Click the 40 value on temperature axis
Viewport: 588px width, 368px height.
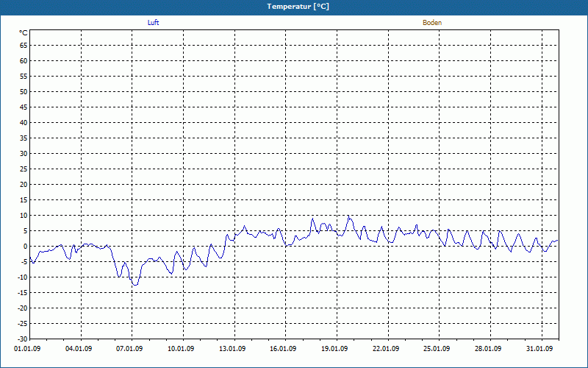pos(24,123)
